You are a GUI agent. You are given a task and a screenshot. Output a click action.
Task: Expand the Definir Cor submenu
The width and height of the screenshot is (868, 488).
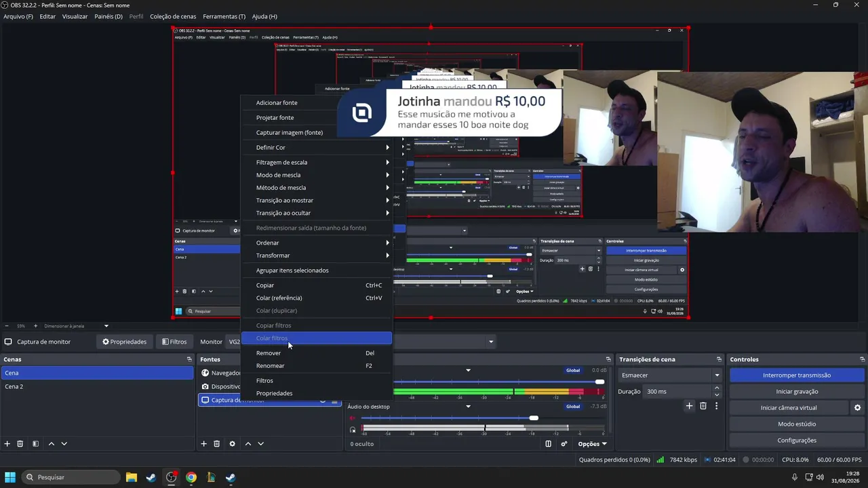pyautogui.click(x=317, y=147)
